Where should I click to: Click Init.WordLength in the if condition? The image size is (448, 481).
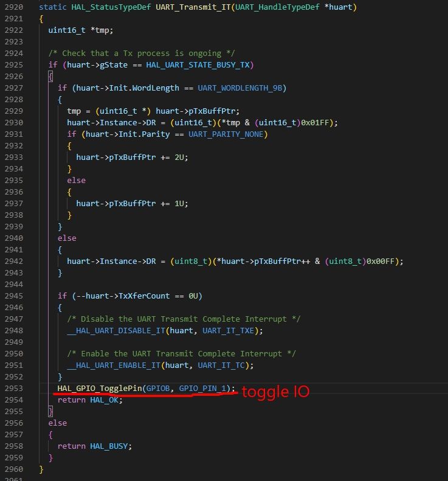[144, 88]
